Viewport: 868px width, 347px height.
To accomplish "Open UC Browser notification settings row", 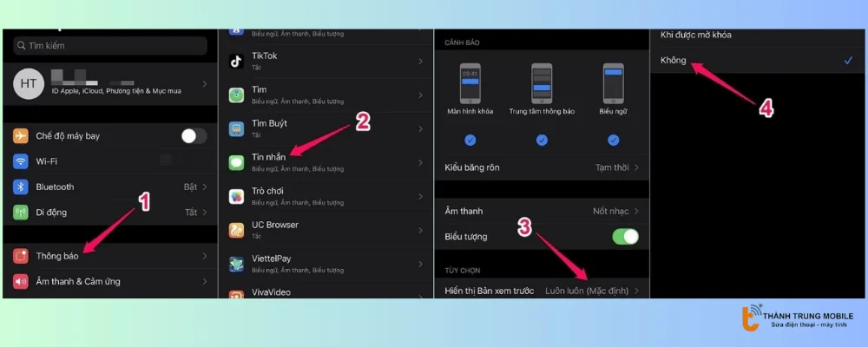I will (x=325, y=230).
